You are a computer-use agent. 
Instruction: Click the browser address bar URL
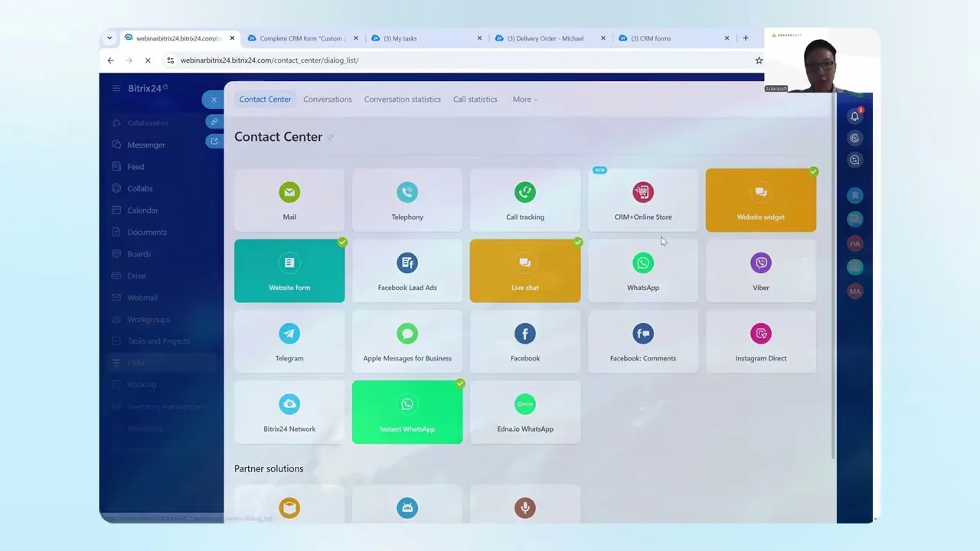(269, 60)
